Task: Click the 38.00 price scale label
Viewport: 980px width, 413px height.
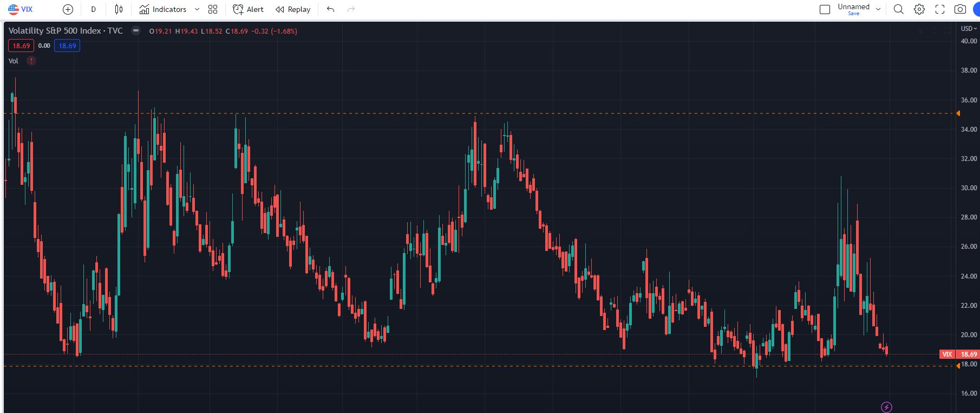Action: coord(969,70)
